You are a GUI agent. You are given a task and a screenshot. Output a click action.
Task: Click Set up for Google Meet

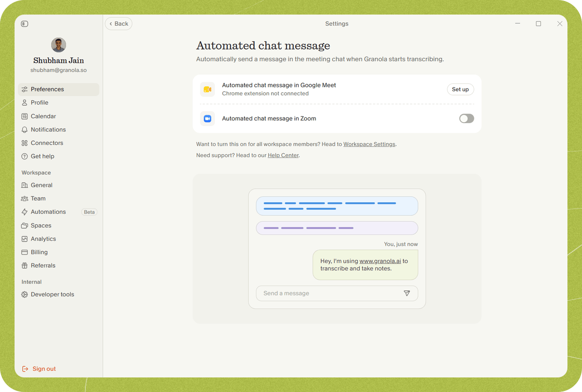[460, 89]
